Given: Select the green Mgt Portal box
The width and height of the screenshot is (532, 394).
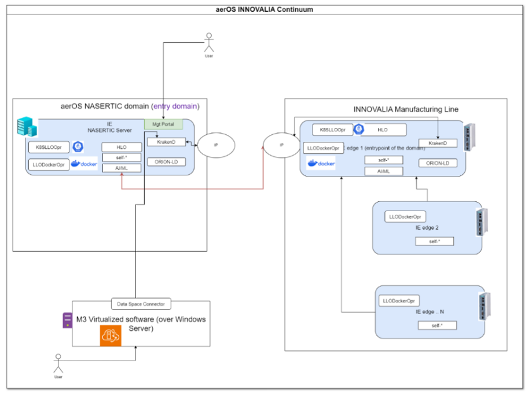Looking at the screenshot, I should [163, 124].
